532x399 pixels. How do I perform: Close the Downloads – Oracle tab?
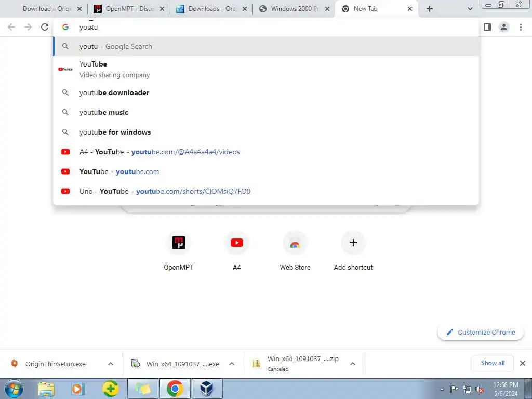pyautogui.click(x=245, y=9)
